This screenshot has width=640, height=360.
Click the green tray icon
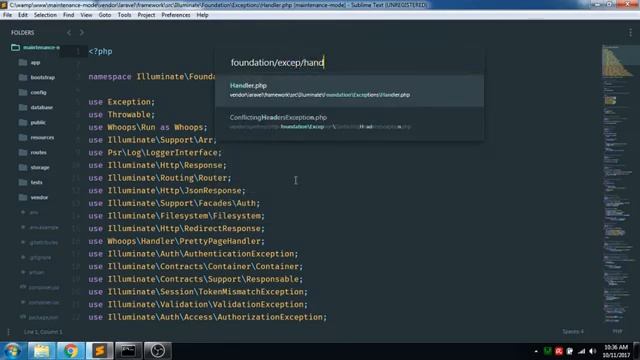(548, 351)
